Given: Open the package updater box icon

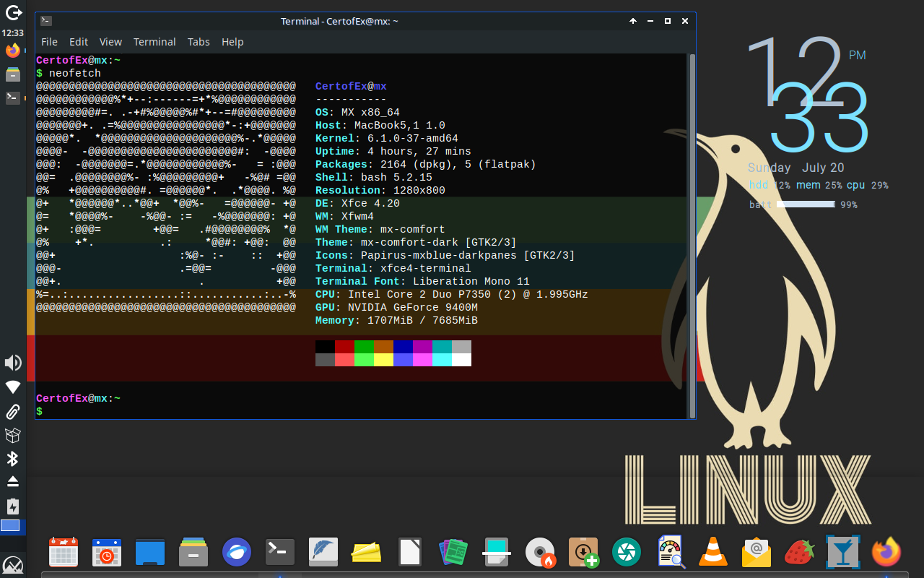Looking at the screenshot, I should (x=13, y=435).
